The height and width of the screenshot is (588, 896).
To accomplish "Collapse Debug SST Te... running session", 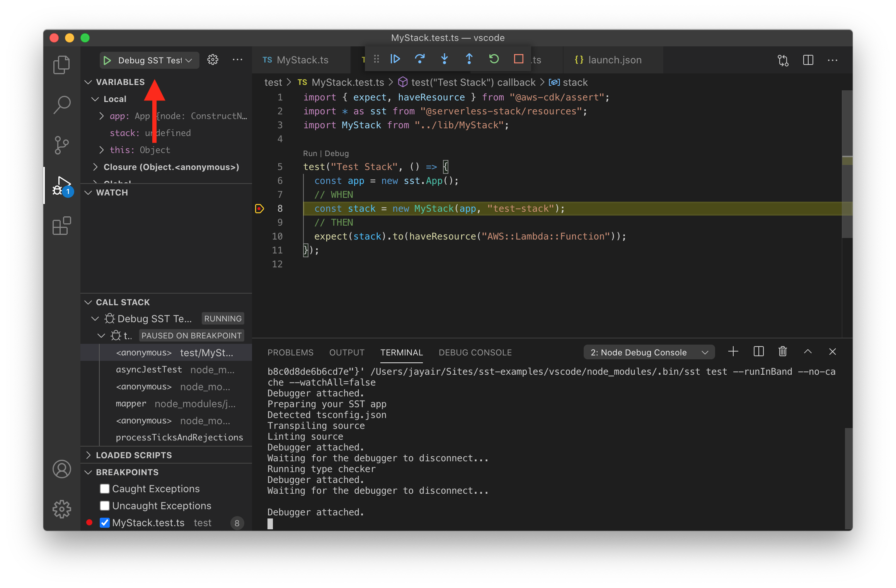I will pos(95,319).
